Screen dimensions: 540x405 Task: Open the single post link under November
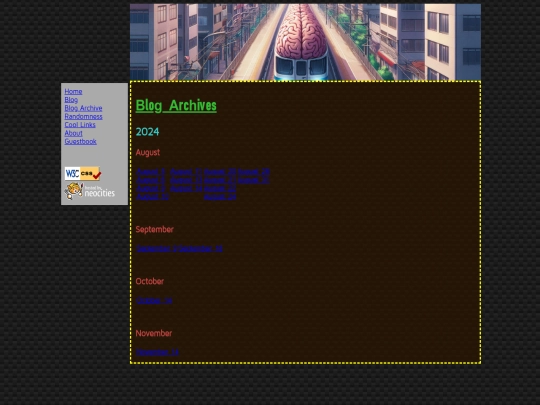click(x=157, y=352)
